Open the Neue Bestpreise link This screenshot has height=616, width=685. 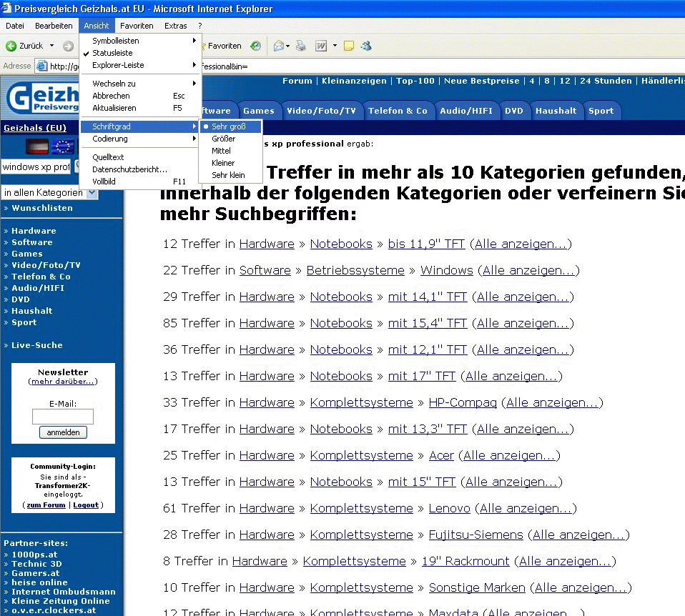pyautogui.click(x=482, y=81)
